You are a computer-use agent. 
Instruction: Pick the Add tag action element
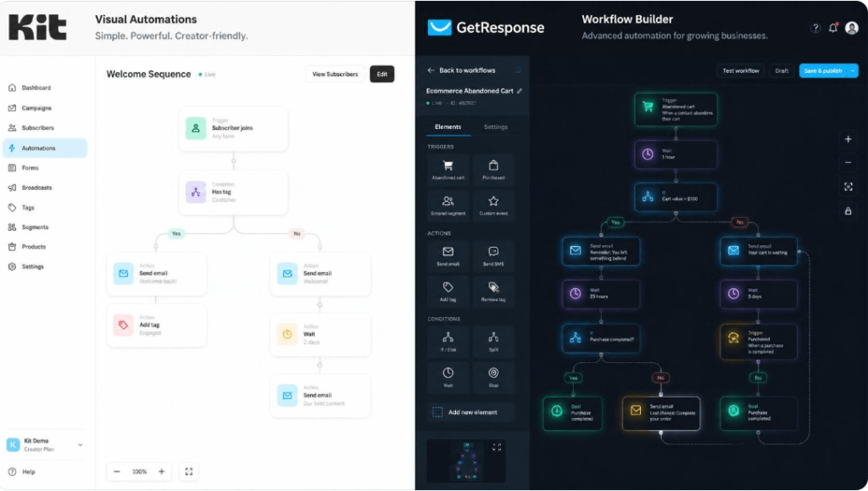pyautogui.click(x=448, y=292)
